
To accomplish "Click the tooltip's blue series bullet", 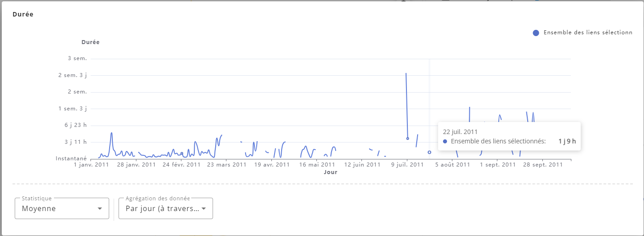I will click(445, 141).
